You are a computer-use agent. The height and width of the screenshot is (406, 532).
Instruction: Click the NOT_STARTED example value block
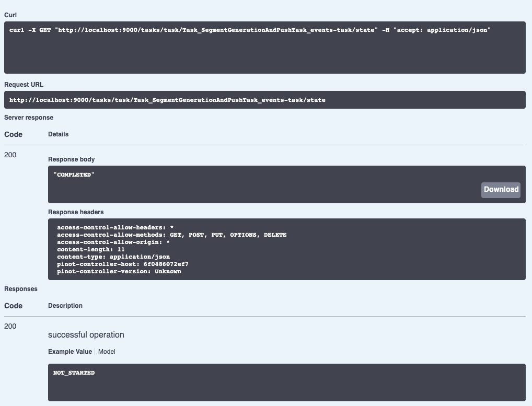tap(74, 373)
